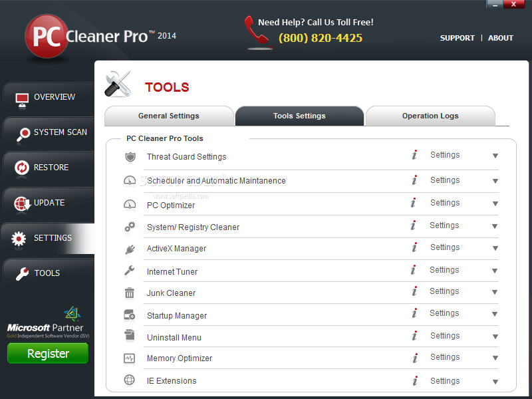The height and width of the screenshot is (399, 532).
Task: Show info for Scheduler and Automatic Maintanence
Action: 414,180
